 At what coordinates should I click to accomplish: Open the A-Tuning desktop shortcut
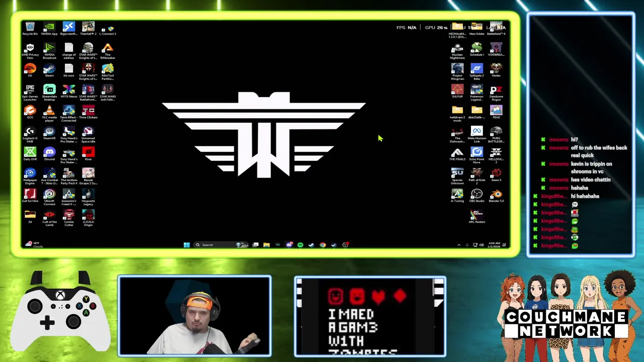tap(457, 196)
